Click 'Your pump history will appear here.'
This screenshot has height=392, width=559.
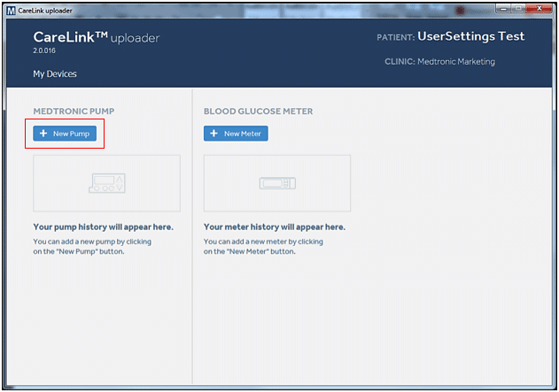click(104, 227)
